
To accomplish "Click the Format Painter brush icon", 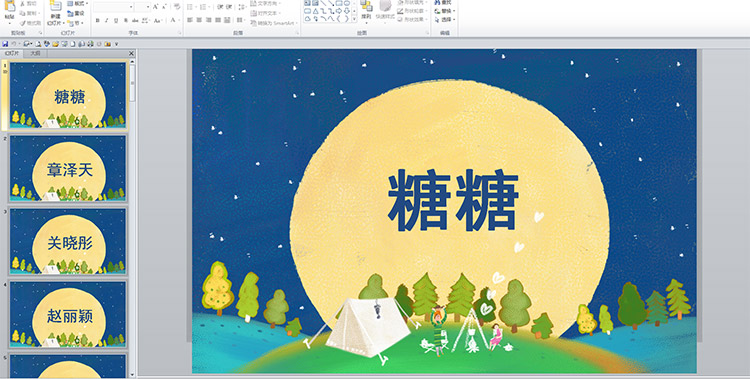I will (x=23, y=23).
